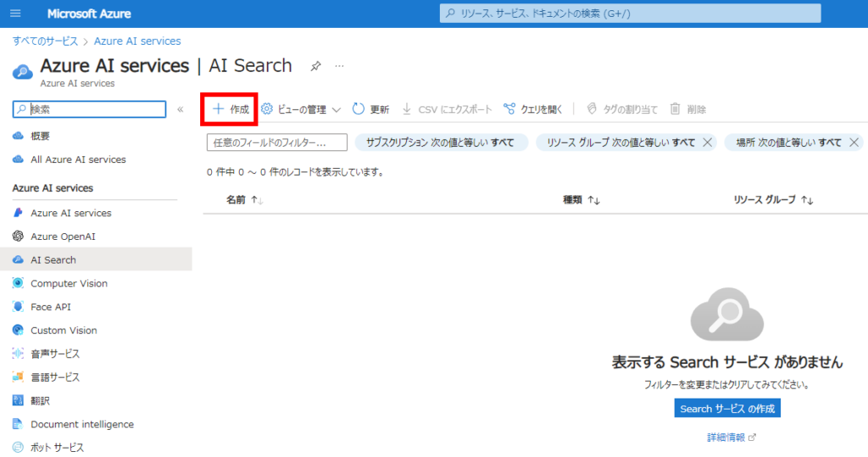Click the ボット サービス icon

click(x=19, y=447)
